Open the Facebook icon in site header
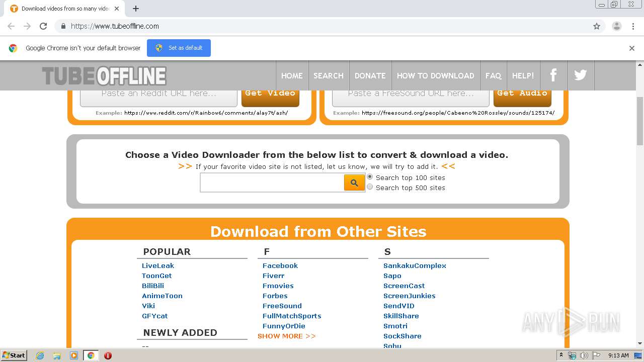 tap(553, 75)
